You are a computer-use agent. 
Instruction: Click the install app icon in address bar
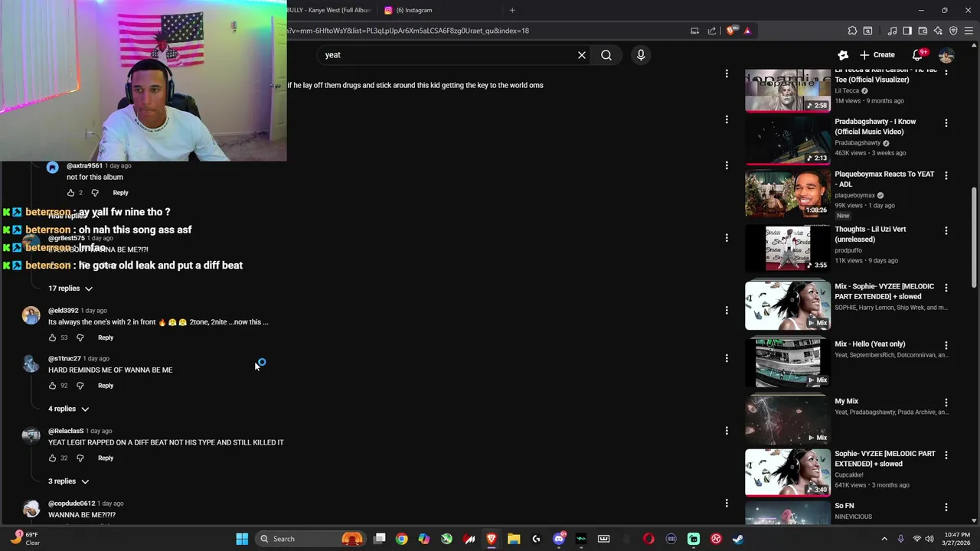[694, 31]
